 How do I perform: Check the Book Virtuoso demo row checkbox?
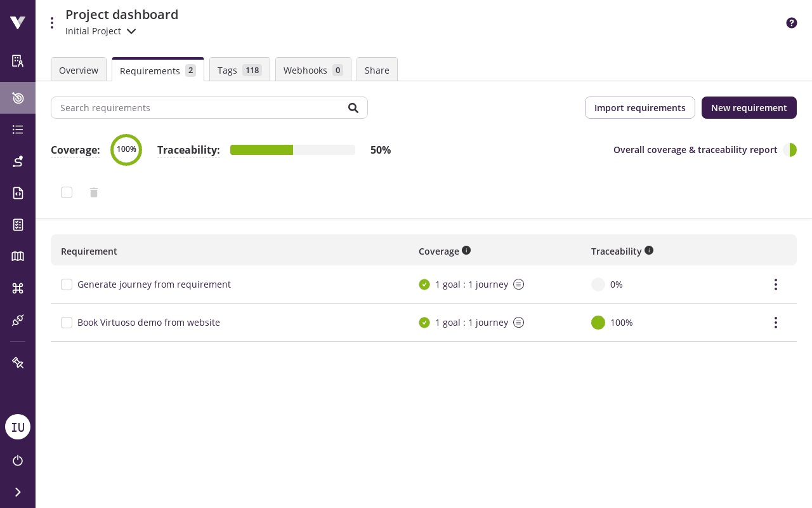[67, 323]
